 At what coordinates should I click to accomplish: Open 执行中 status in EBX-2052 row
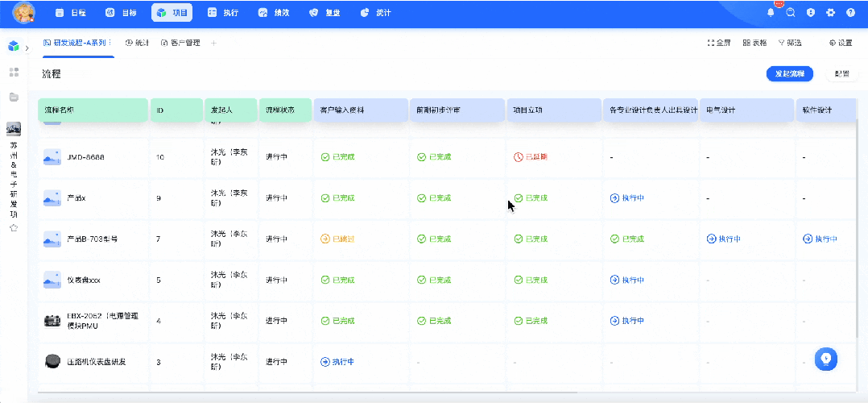tap(626, 321)
